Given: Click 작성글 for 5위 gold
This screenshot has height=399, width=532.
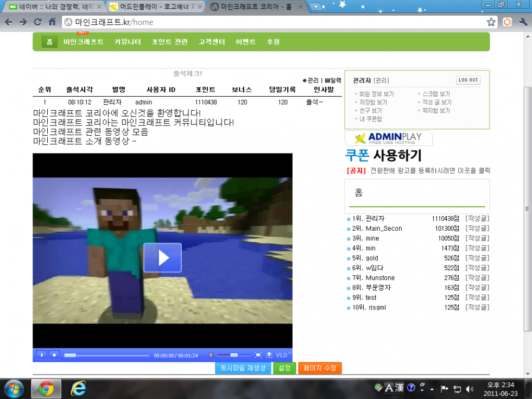Looking at the screenshot, I should [477, 258].
